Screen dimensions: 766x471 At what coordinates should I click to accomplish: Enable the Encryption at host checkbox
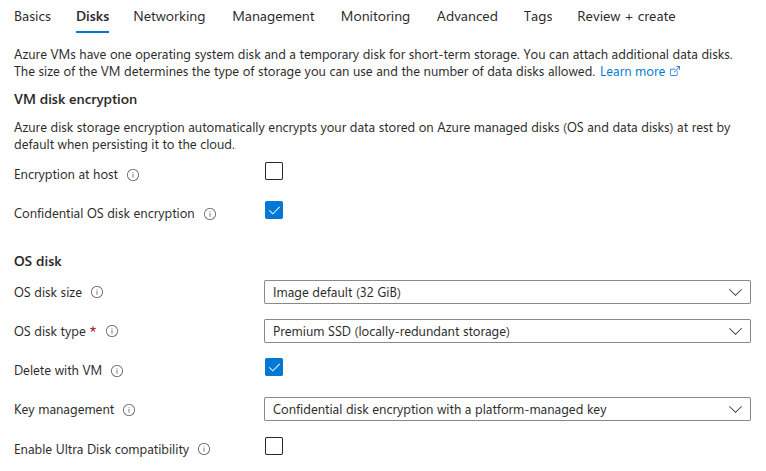coord(274,171)
